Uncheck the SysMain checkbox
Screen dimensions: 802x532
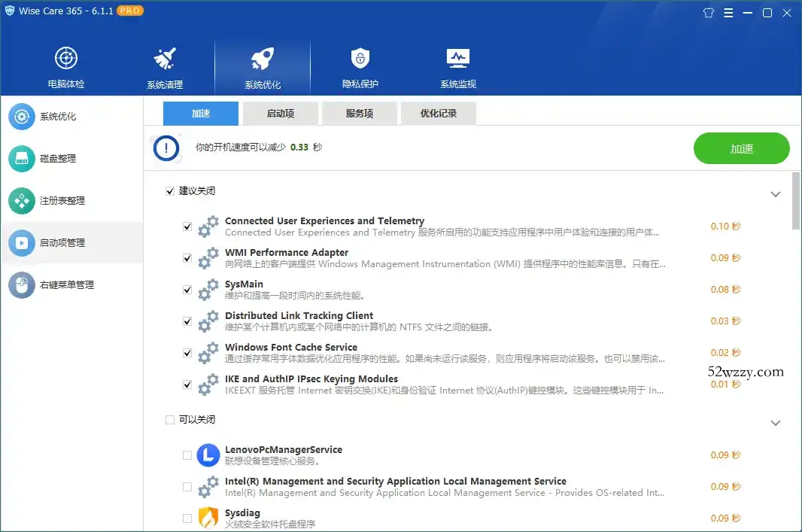pyautogui.click(x=187, y=290)
